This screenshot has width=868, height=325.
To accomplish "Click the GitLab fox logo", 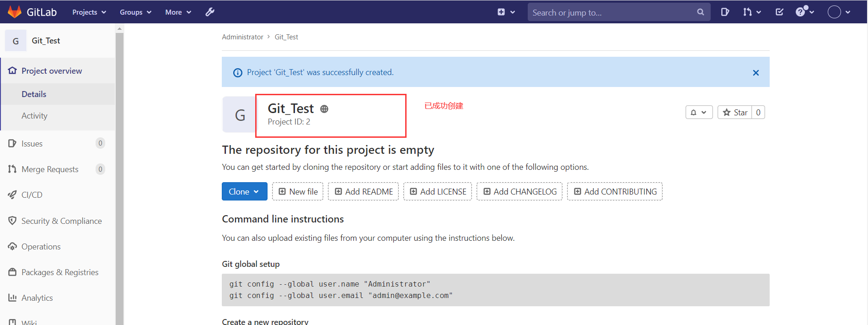I will pos(15,12).
